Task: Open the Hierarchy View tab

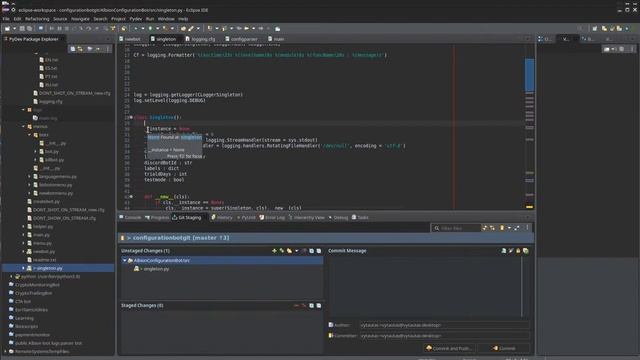Action: [x=307, y=218]
